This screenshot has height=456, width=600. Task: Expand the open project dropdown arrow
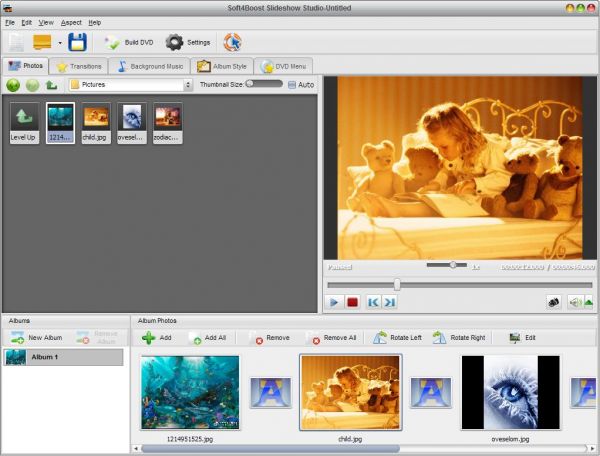click(59, 43)
